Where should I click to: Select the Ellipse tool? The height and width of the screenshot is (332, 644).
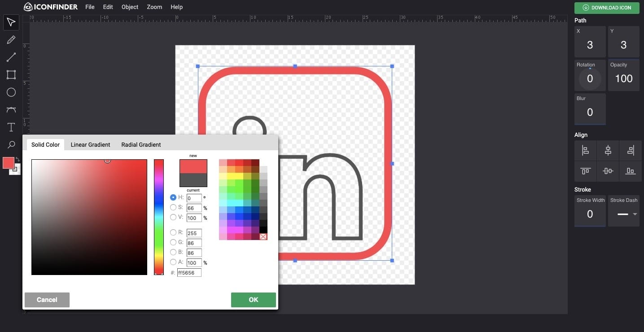tap(11, 92)
